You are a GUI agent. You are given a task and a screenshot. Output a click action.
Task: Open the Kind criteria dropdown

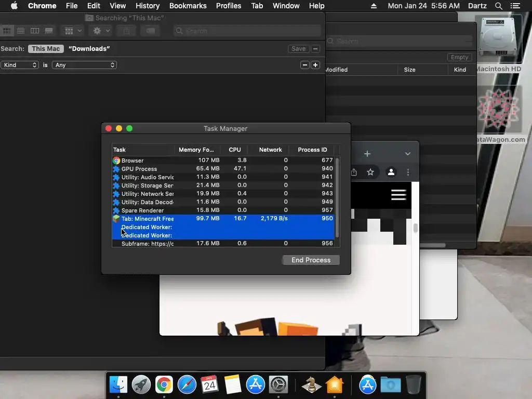(20, 65)
